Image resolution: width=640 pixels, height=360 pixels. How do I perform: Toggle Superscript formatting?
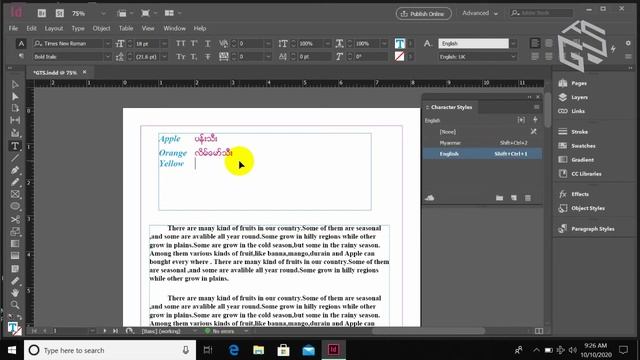point(194,43)
